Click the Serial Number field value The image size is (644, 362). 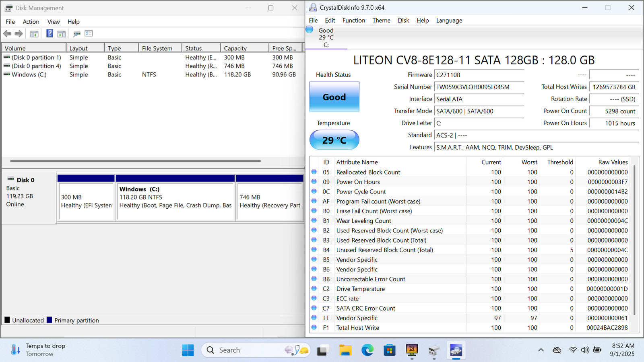point(479,87)
